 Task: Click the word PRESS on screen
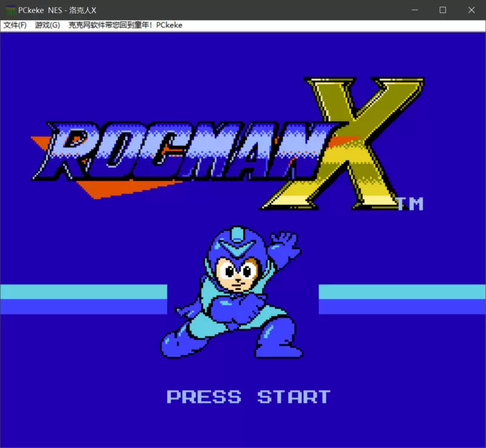coord(204,397)
